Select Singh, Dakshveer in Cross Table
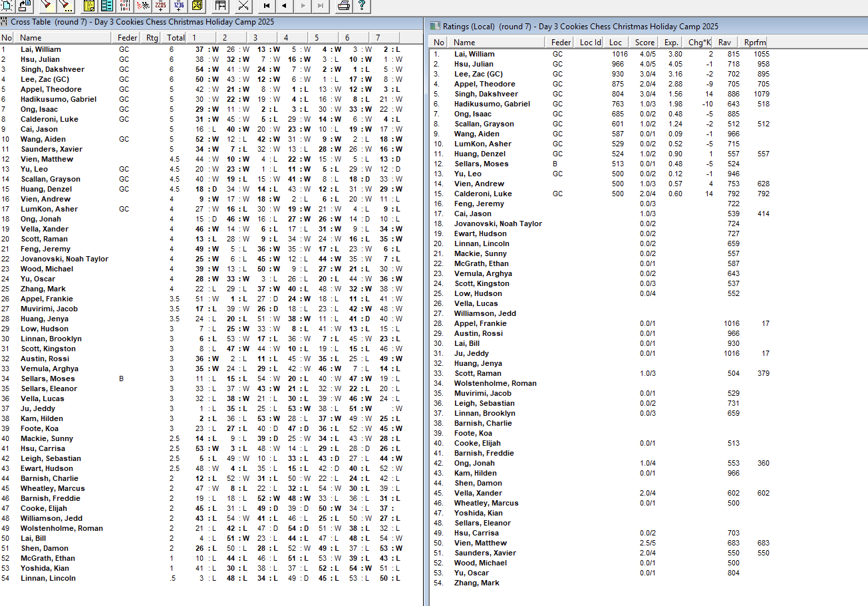 53,69
